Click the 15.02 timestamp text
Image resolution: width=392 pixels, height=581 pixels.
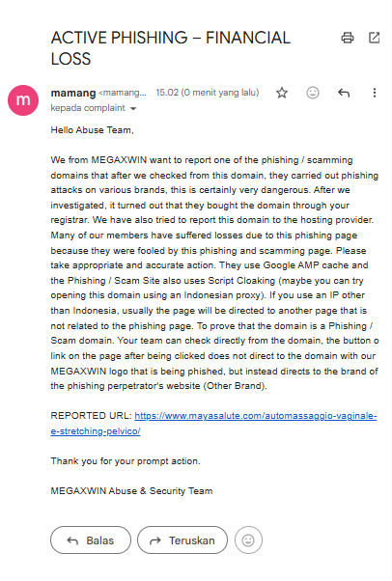click(x=208, y=93)
